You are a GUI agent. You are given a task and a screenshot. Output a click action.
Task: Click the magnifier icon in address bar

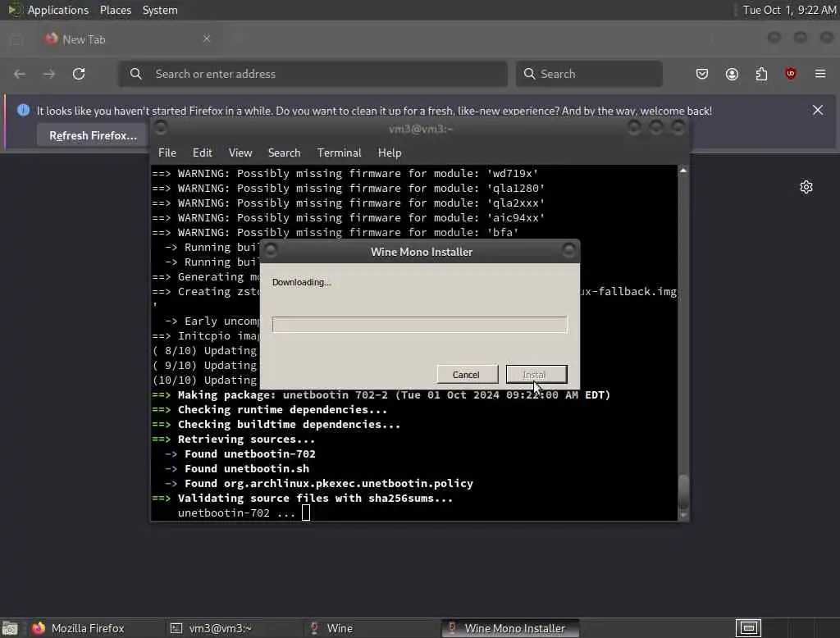[x=135, y=74]
